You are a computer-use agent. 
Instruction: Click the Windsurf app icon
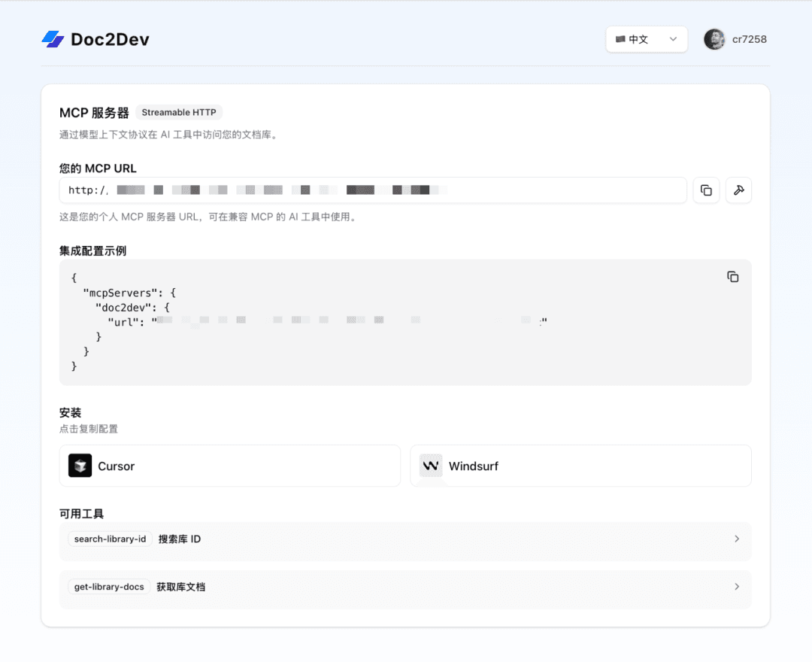[431, 466]
